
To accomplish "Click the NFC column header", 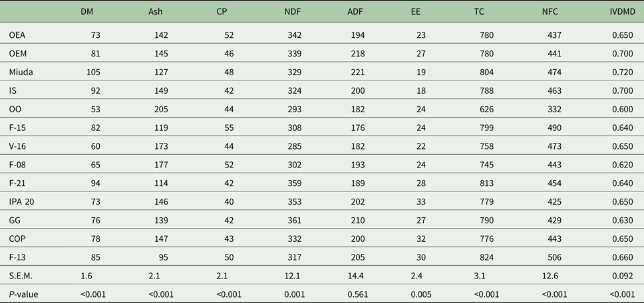I will point(553,12).
